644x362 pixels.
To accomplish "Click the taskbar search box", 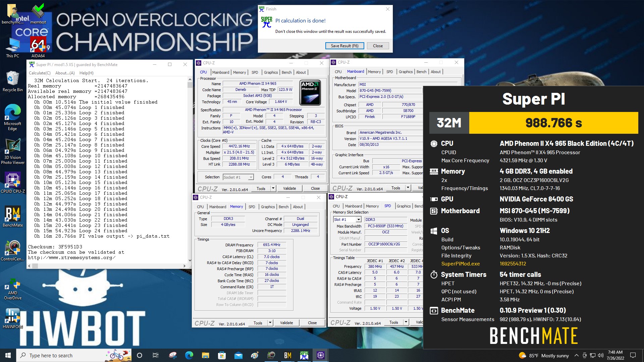I will [x=74, y=355].
